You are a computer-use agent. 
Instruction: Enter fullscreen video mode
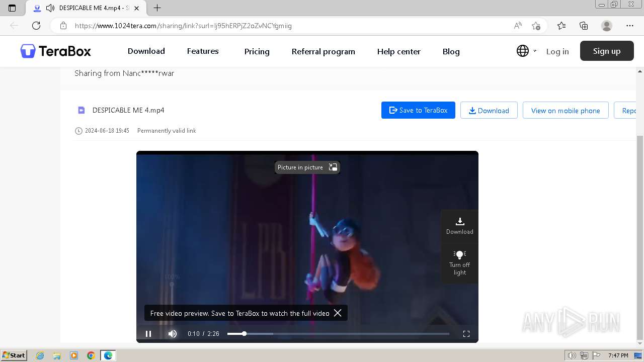click(466, 334)
